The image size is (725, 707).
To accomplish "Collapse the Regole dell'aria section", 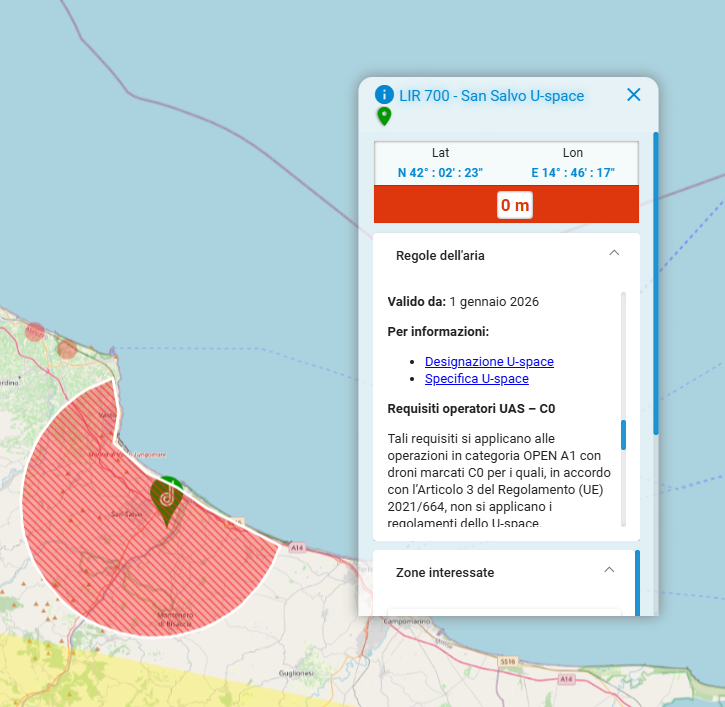I will (x=614, y=253).
